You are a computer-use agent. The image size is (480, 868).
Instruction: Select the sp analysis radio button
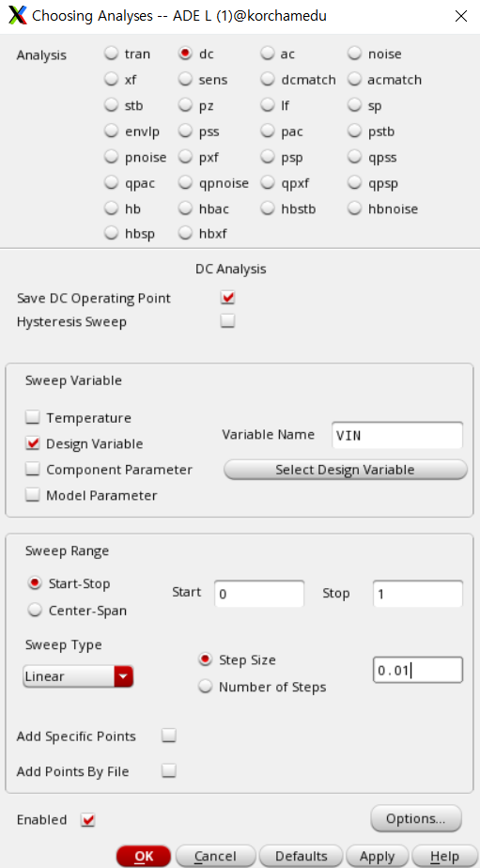pos(354,105)
